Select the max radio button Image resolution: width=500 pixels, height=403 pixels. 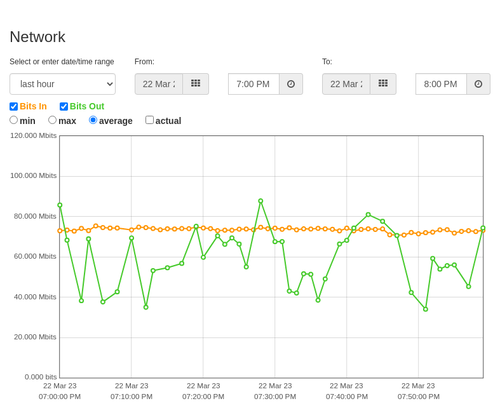click(52, 120)
